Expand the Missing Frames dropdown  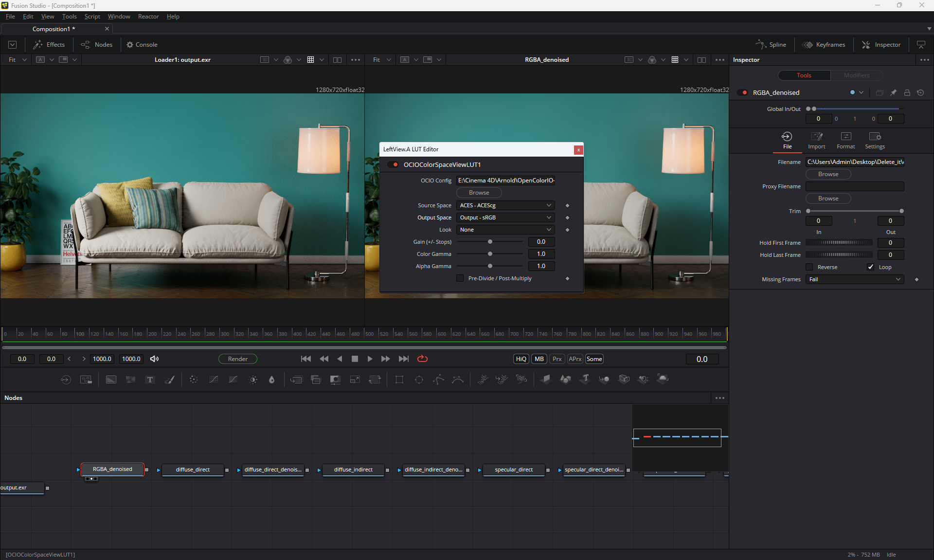(x=855, y=279)
